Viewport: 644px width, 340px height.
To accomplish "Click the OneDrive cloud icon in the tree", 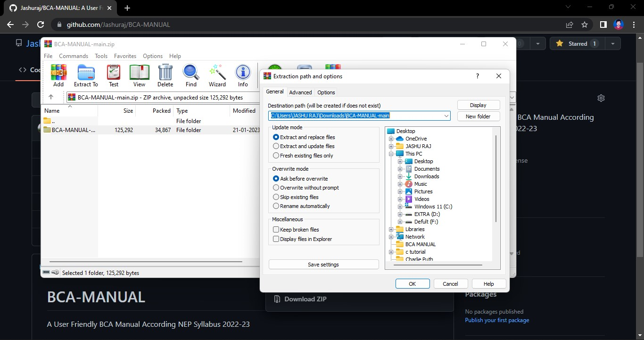I will [400, 139].
